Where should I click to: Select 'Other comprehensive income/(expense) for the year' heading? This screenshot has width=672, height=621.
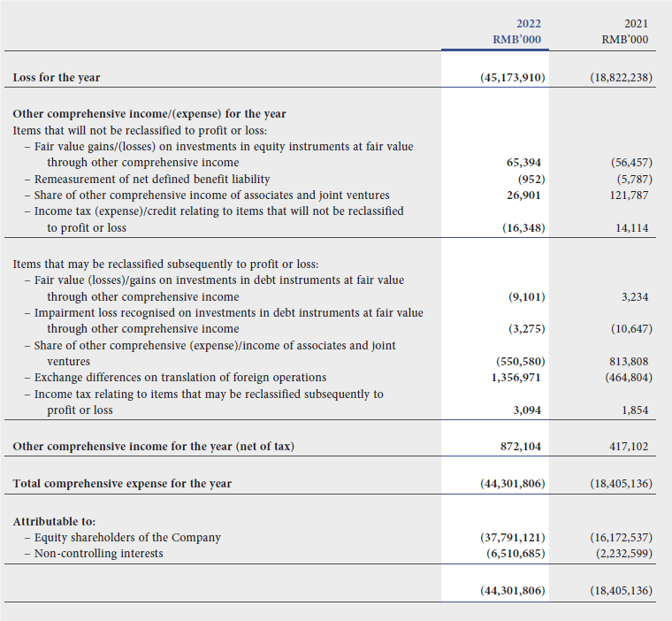pyautogui.click(x=149, y=114)
